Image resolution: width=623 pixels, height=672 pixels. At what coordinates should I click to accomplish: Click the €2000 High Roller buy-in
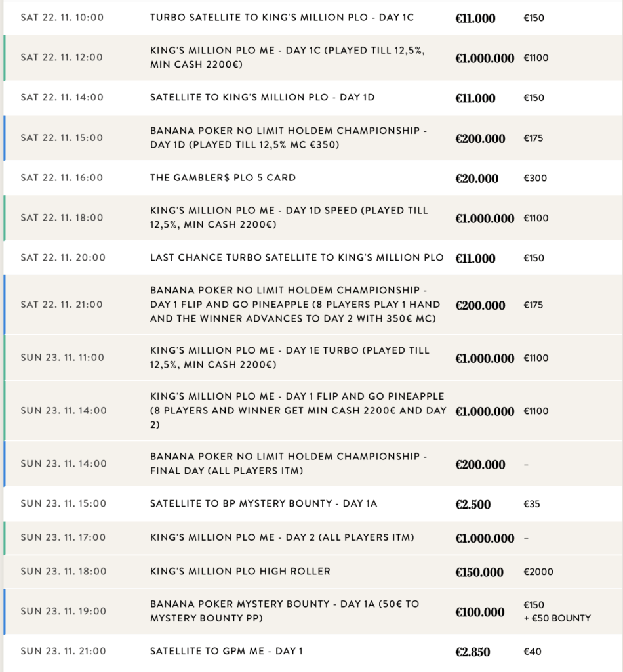538,572
